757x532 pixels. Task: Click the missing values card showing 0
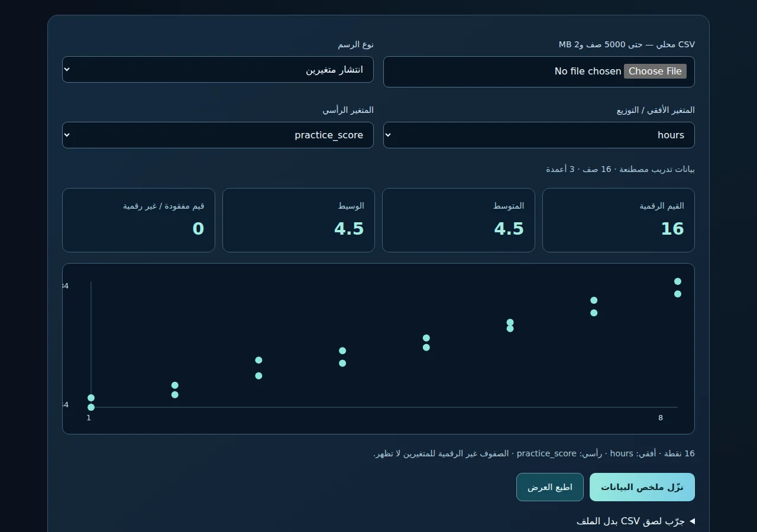(138, 220)
